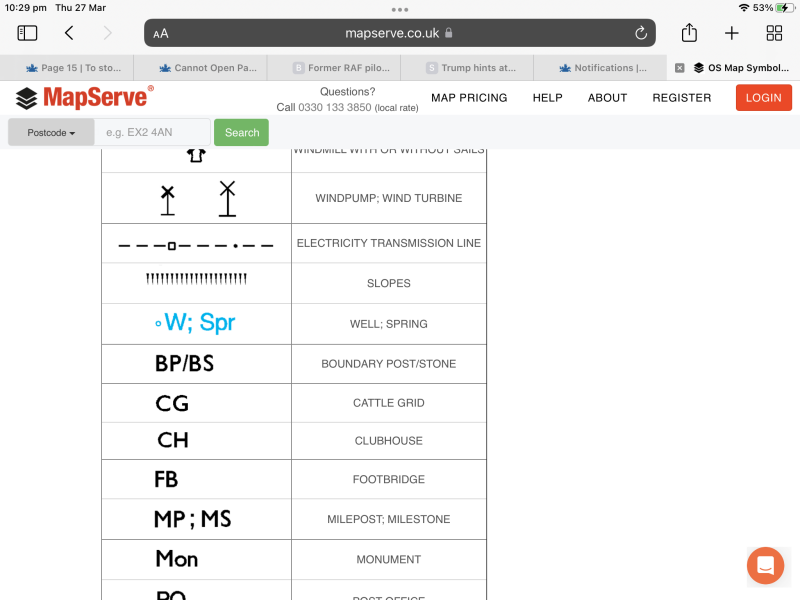This screenshot has width=800, height=600.
Task: Show the tab overview grid
Action: tap(774, 33)
